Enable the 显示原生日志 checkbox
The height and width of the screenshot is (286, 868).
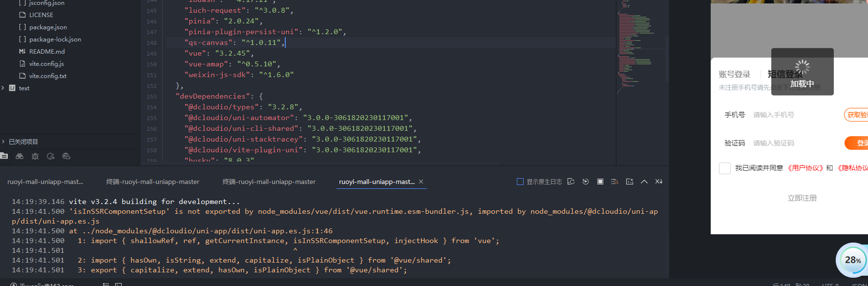[520, 182]
